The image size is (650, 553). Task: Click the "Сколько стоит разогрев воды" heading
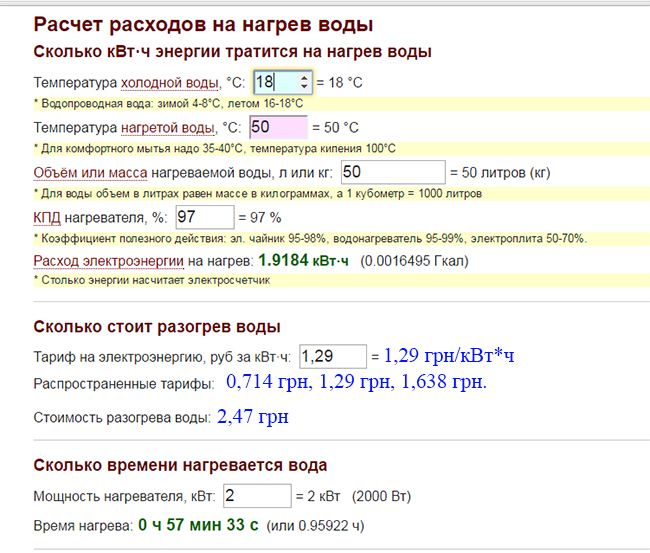[157, 327]
